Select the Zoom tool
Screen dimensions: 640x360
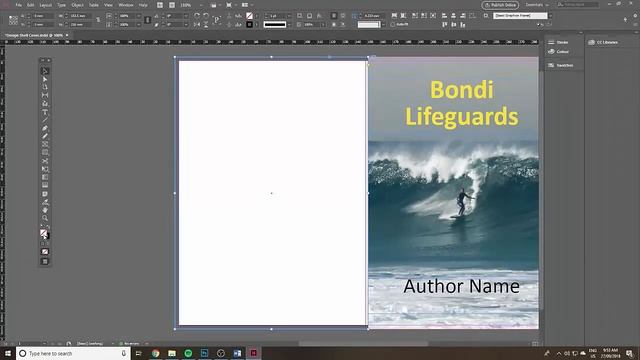tap(45, 218)
